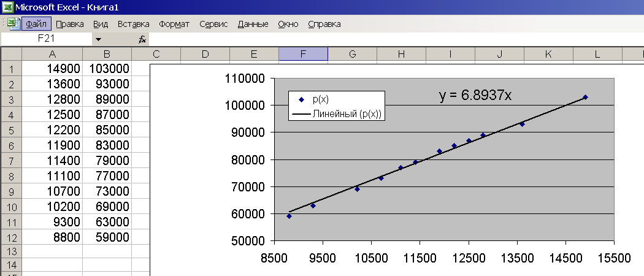644x276 pixels.
Task: Click the Select All corner button of the sheet
Action: tap(11, 54)
